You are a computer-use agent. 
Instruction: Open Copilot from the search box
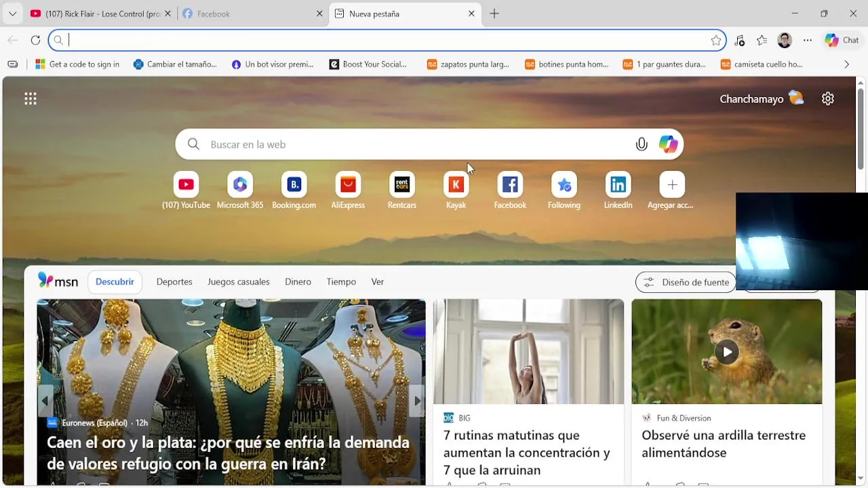click(668, 144)
